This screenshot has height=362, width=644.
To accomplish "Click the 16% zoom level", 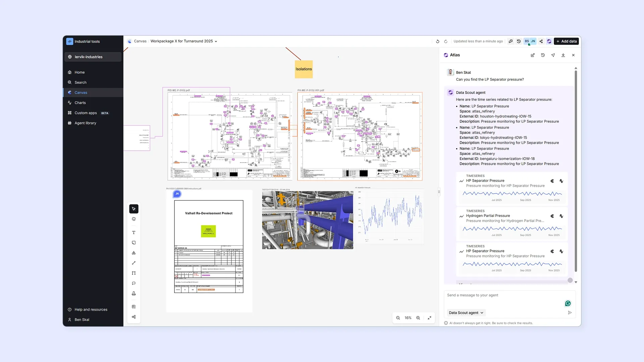I will (408, 318).
